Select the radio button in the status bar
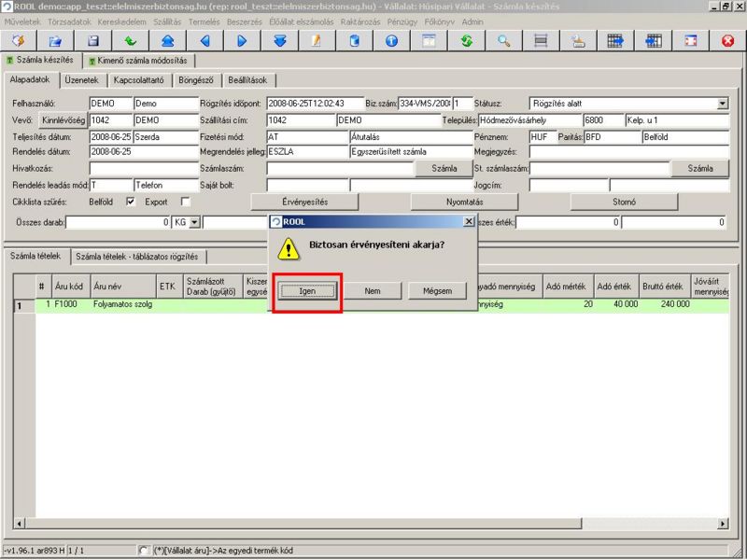The width and height of the screenshot is (747, 560). click(143, 551)
